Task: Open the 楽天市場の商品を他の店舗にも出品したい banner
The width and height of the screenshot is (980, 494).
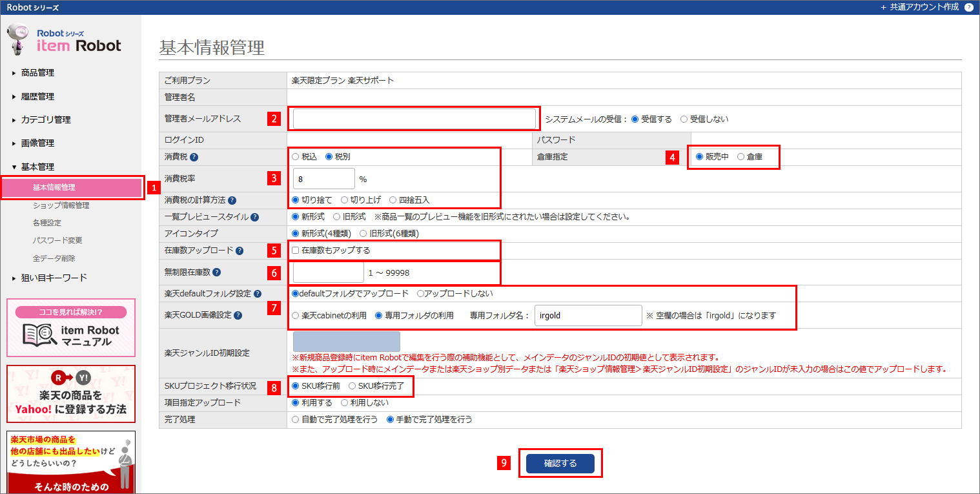Action: [71, 462]
